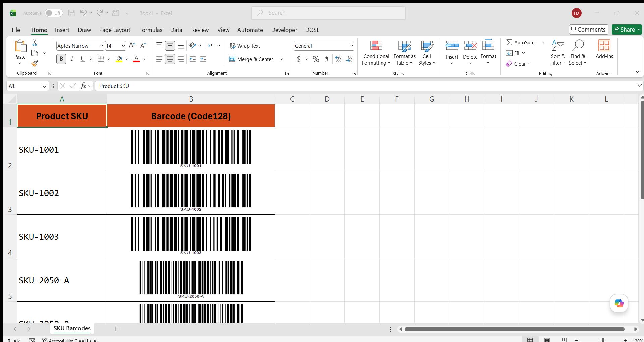Toggle Underline formatting
The height and width of the screenshot is (342, 644).
(83, 59)
